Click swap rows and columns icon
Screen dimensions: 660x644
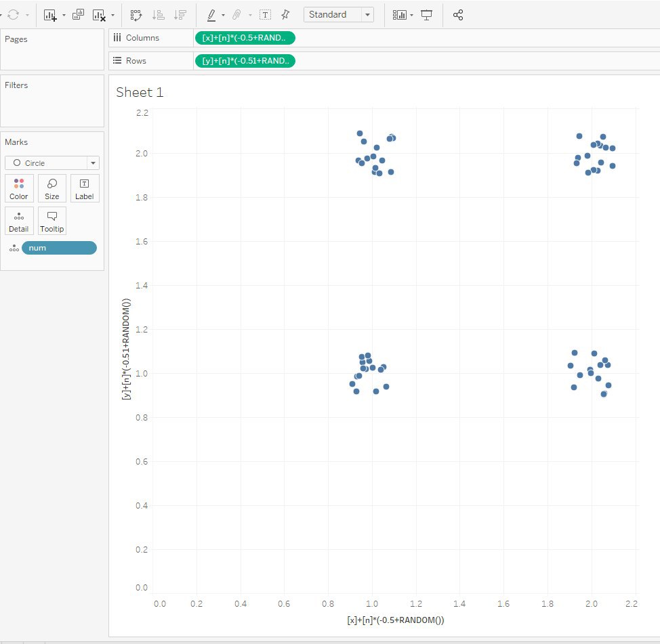click(x=136, y=15)
